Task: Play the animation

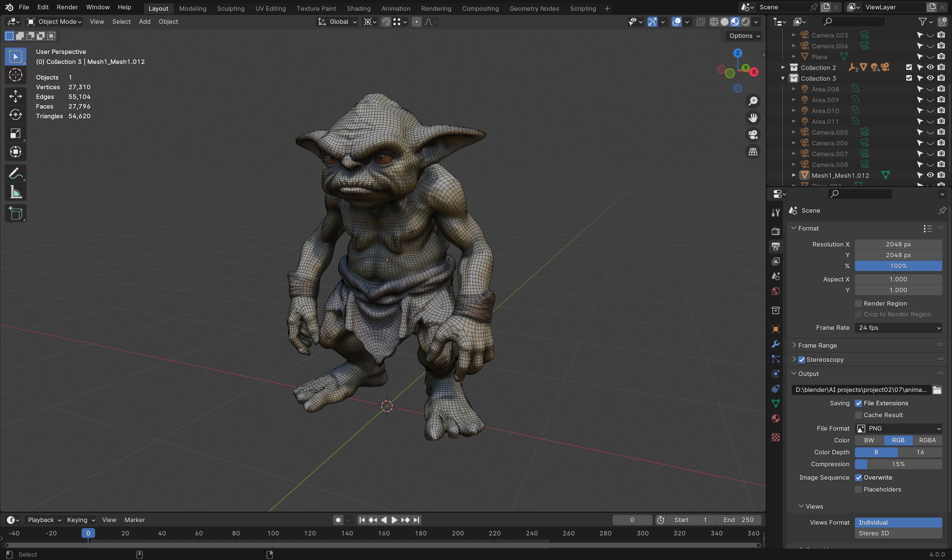Action: [394, 520]
